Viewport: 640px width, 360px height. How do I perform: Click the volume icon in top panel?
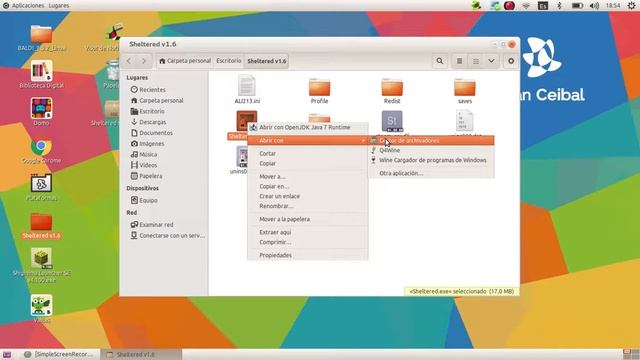click(x=594, y=6)
